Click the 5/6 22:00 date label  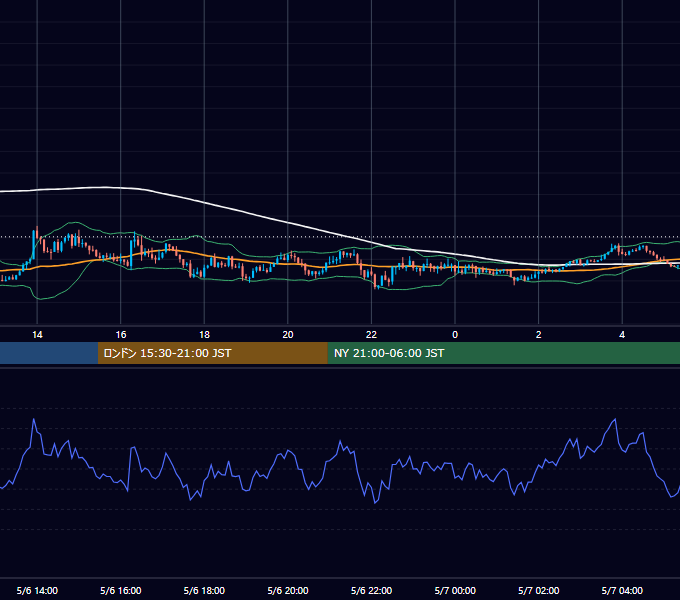371,590
